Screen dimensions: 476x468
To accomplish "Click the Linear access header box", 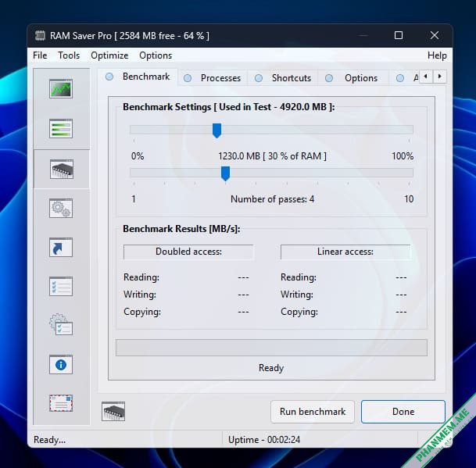I will (345, 252).
